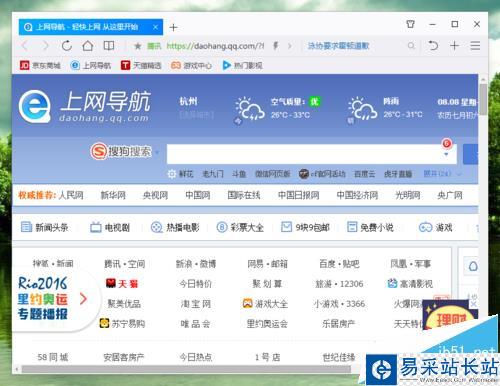Close the 上网导航 tab
Image resolution: width=500 pixels, height=386 pixels.
(155, 27)
